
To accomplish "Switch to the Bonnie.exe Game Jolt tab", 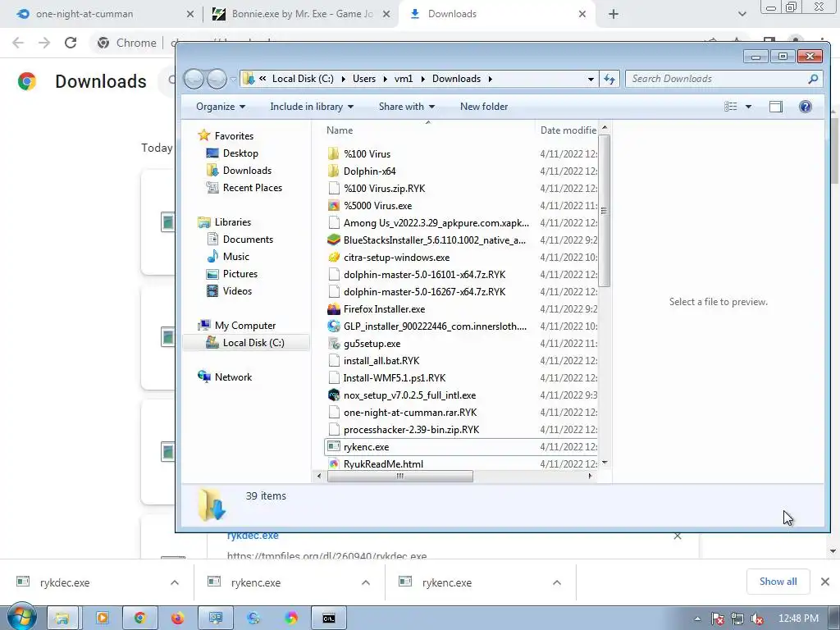I will [x=300, y=14].
